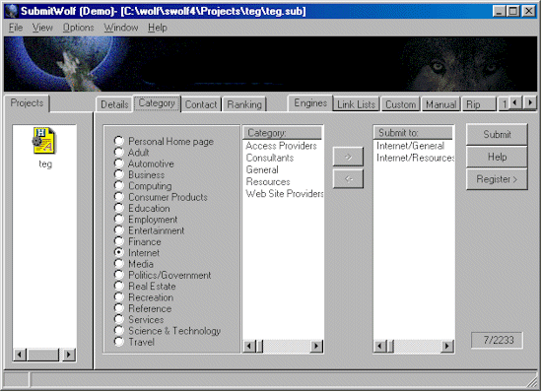Click the Submit button
The height and width of the screenshot is (392, 542).
pyautogui.click(x=497, y=134)
